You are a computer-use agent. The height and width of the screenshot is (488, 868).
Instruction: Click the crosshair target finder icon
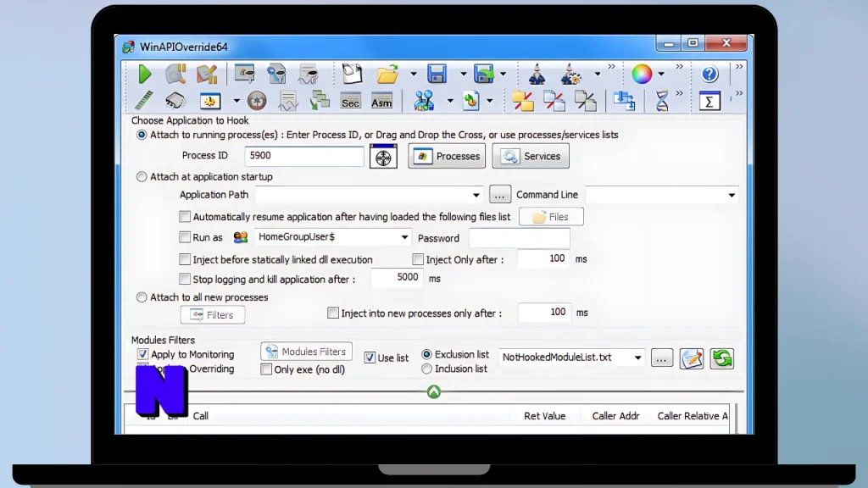point(383,156)
